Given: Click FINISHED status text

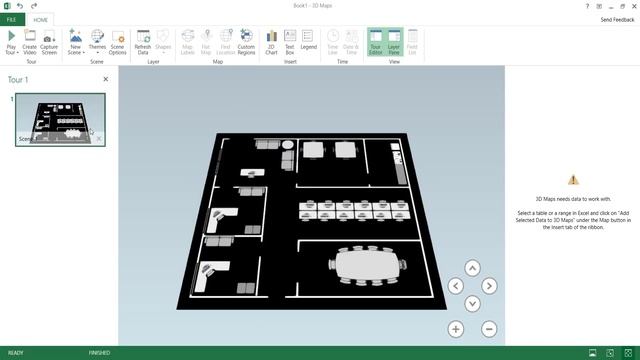Looking at the screenshot, I should click(x=99, y=353).
